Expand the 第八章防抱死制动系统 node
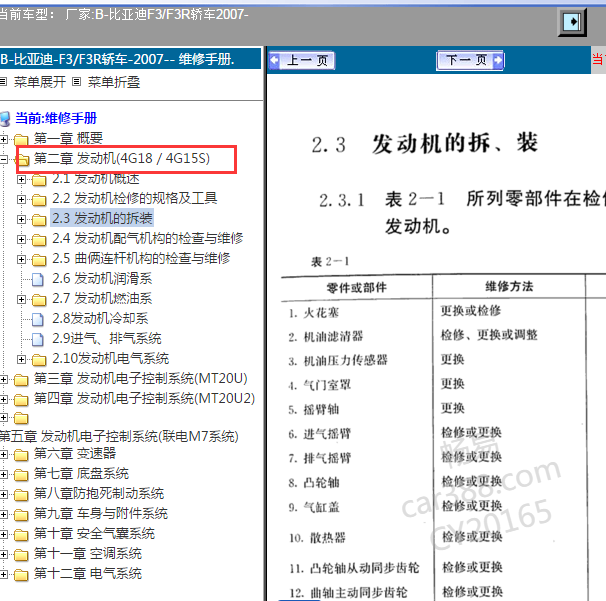606x601 pixels. pos(3,495)
